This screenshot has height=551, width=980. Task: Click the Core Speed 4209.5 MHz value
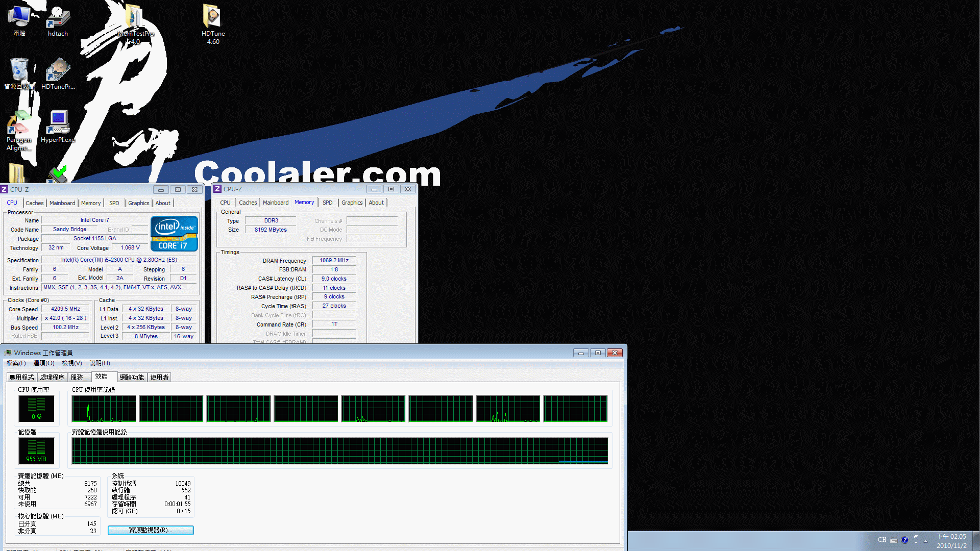pos(65,309)
